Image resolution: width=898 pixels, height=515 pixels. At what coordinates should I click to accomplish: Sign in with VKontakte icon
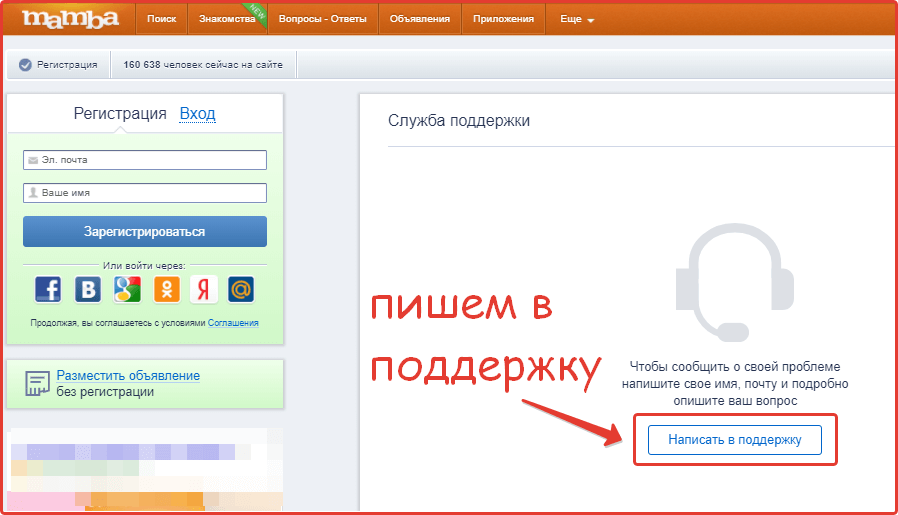click(88, 289)
